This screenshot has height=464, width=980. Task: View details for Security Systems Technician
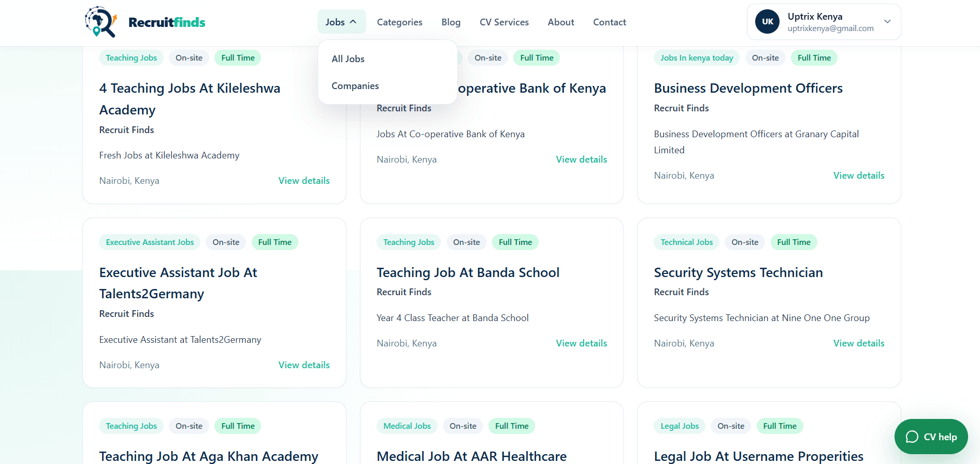[x=859, y=343]
